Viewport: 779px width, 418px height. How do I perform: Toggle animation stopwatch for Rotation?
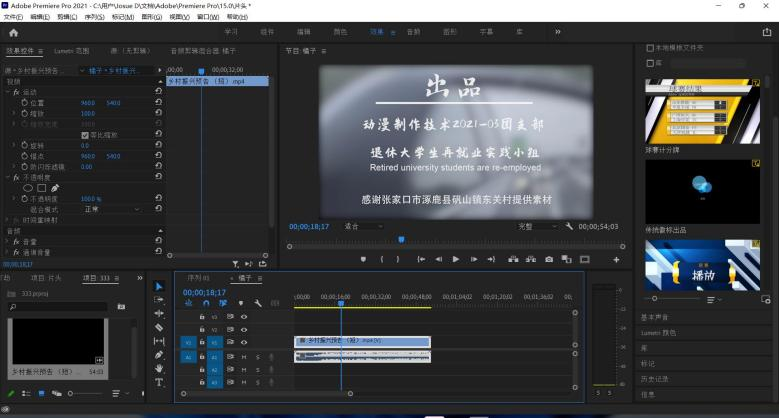(24, 145)
